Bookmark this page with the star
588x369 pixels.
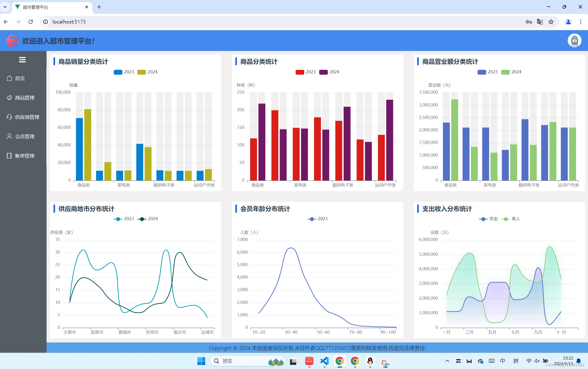[551, 22]
